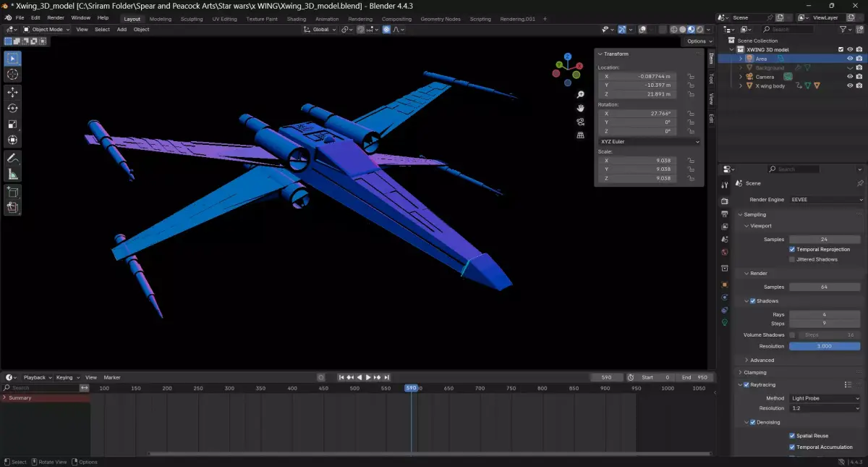Open the File menu
The width and height of the screenshot is (868, 467).
20,17
